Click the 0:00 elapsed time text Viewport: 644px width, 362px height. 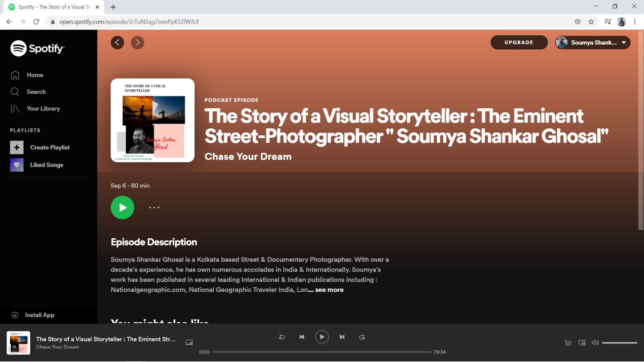click(204, 352)
